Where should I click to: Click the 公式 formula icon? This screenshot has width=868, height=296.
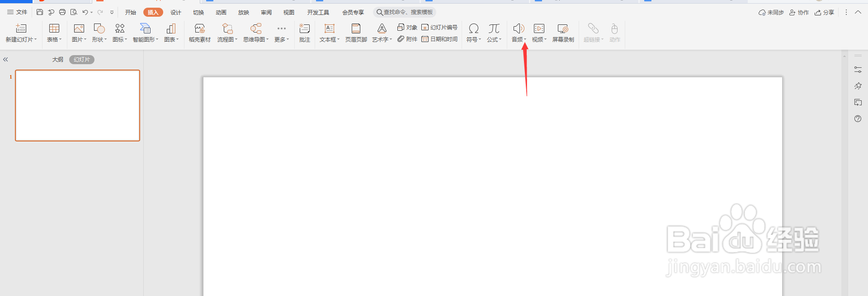point(494,29)
